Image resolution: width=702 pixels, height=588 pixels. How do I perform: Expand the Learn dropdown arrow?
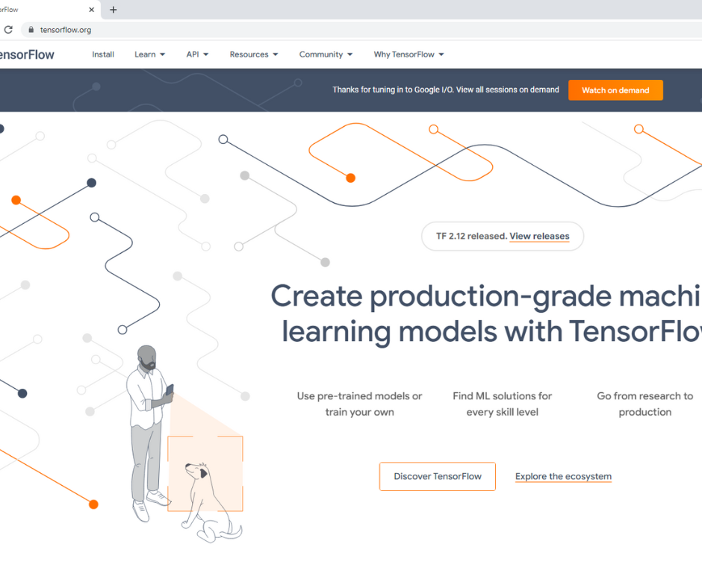pos(163,54)
